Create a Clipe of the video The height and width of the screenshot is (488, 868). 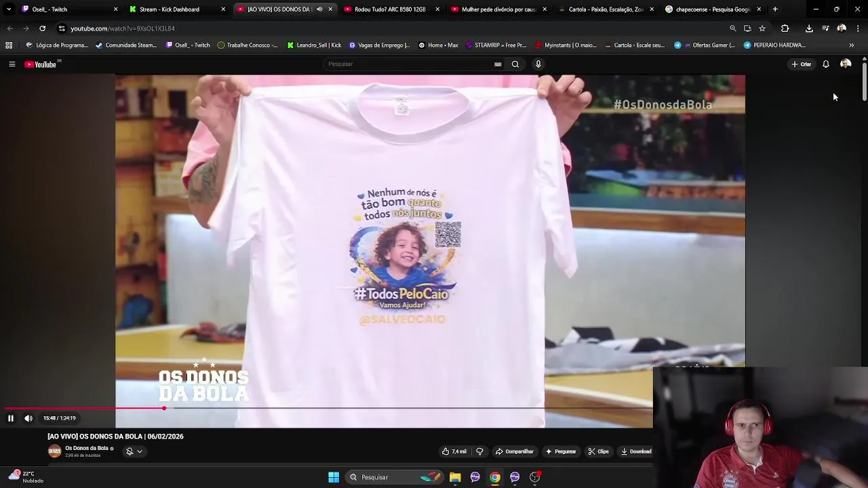pyautogui.click(x=598, y=451)
